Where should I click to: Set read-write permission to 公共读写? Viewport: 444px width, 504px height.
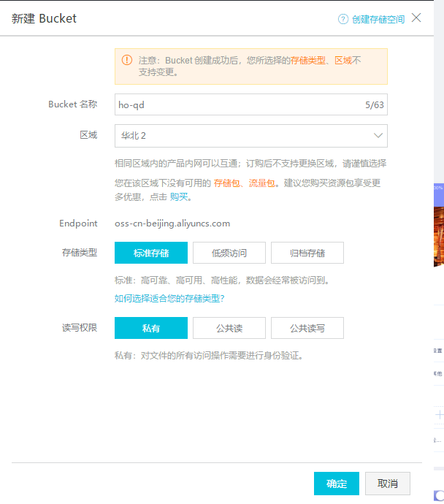(307, 328)
